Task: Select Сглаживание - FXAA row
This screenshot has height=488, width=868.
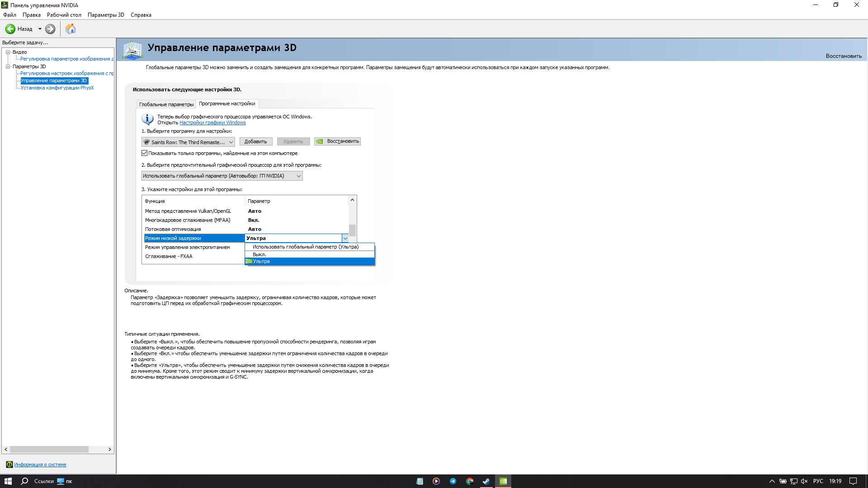Action: tap(193, 256)
